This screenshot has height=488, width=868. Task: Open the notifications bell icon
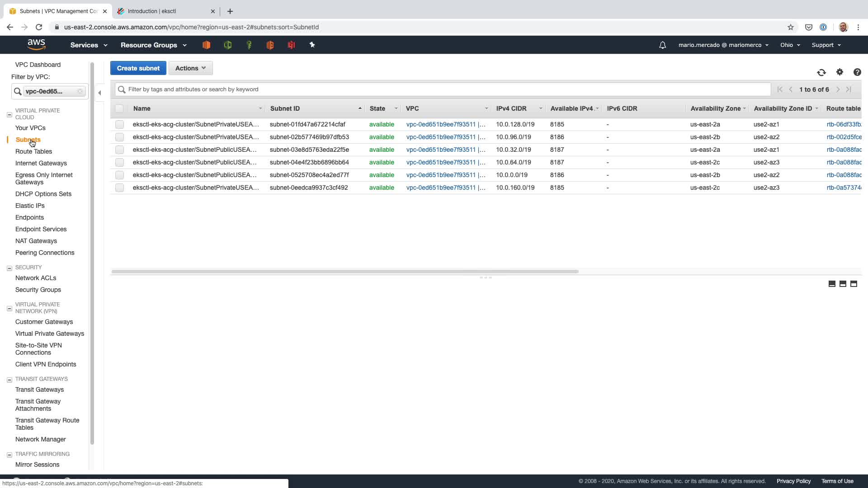click(662, 45)
